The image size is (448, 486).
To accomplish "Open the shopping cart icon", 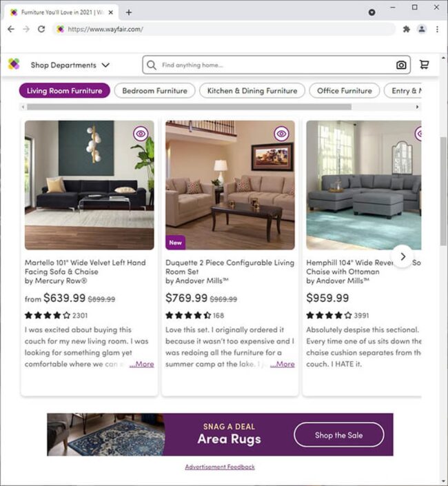I will [x=424, y=65].
